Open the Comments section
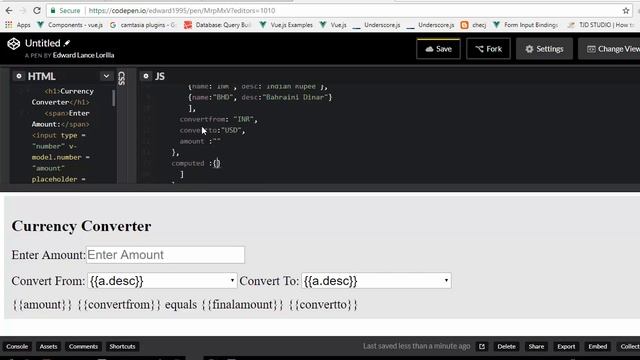 pos(83,347)
